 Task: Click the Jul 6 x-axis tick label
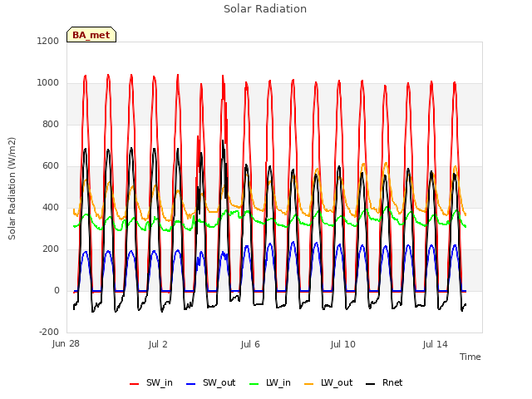[x=250, y=344]
